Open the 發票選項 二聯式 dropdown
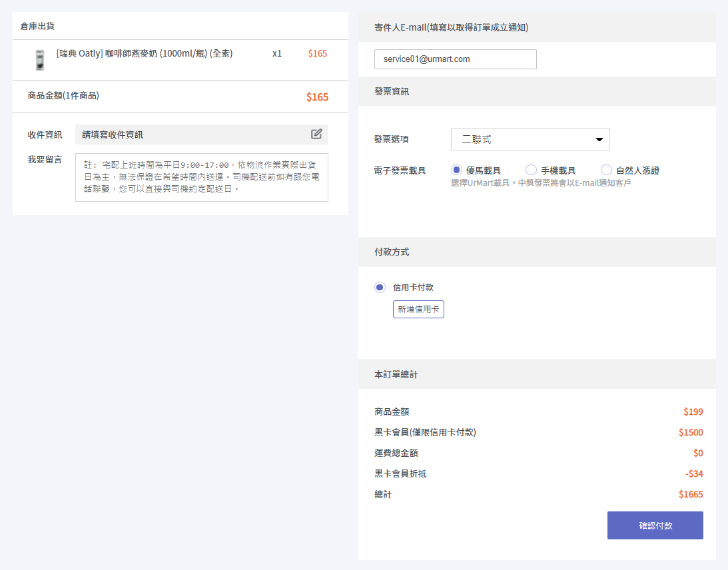728x570 pixels. pyautogui.click(x=530, y=139)
